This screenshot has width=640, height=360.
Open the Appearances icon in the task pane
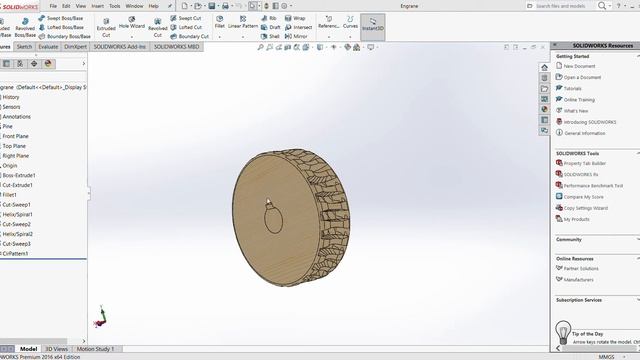pyautogui.click(x=544, y=109)
